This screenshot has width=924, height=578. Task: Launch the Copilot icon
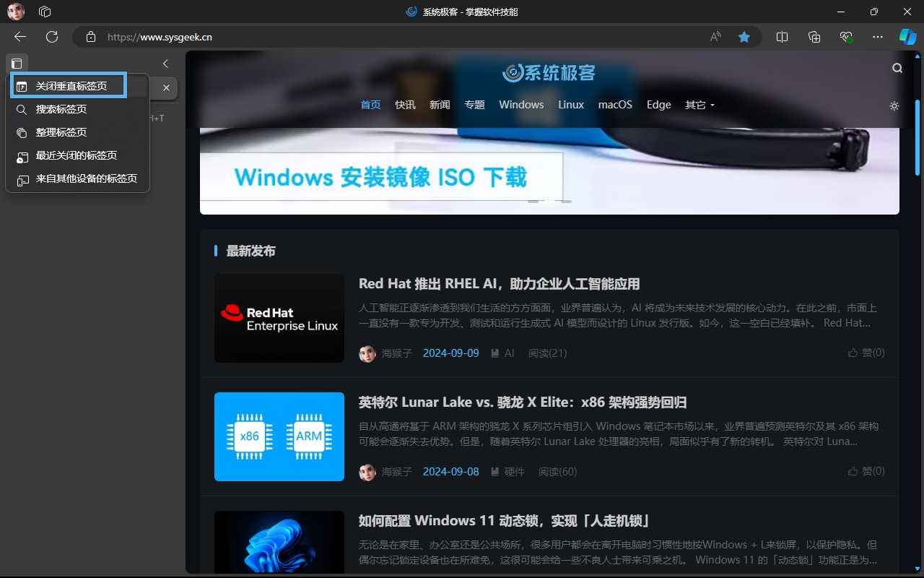[x=907, y=37]
